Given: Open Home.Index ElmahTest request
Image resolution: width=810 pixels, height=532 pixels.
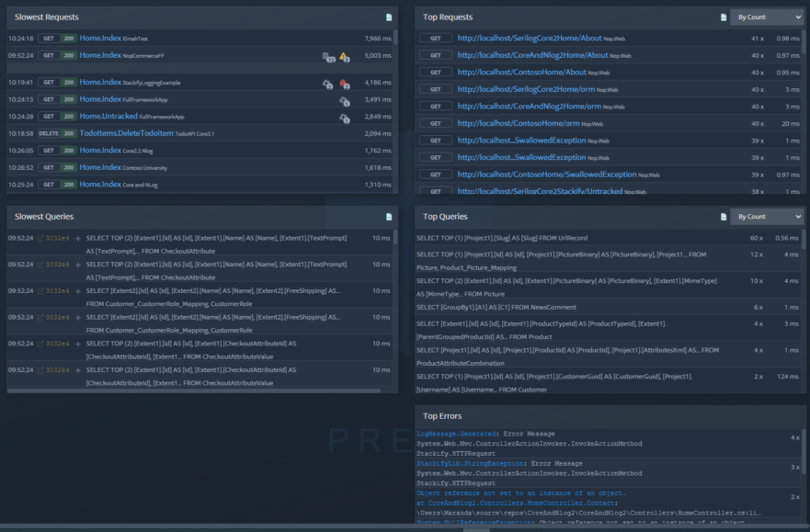Looking at the screenshot, I should click(x=100, y=39).
